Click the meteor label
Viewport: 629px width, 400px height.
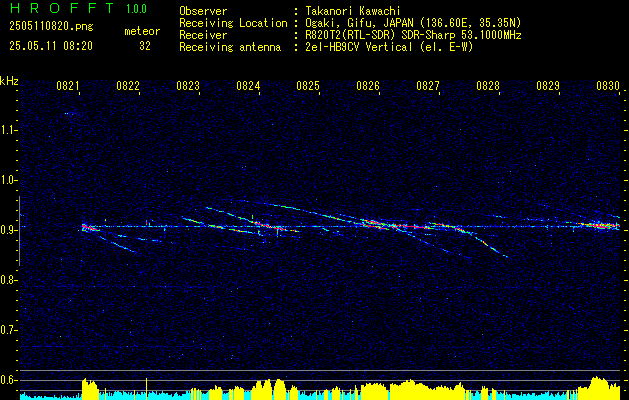142,31
